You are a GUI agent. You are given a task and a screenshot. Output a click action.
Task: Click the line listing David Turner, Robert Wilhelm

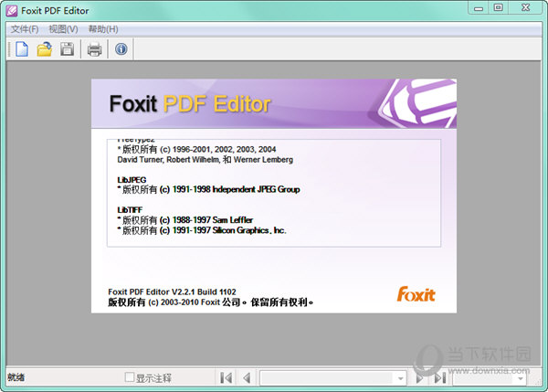pyautogui.click(x=205, y=160)
